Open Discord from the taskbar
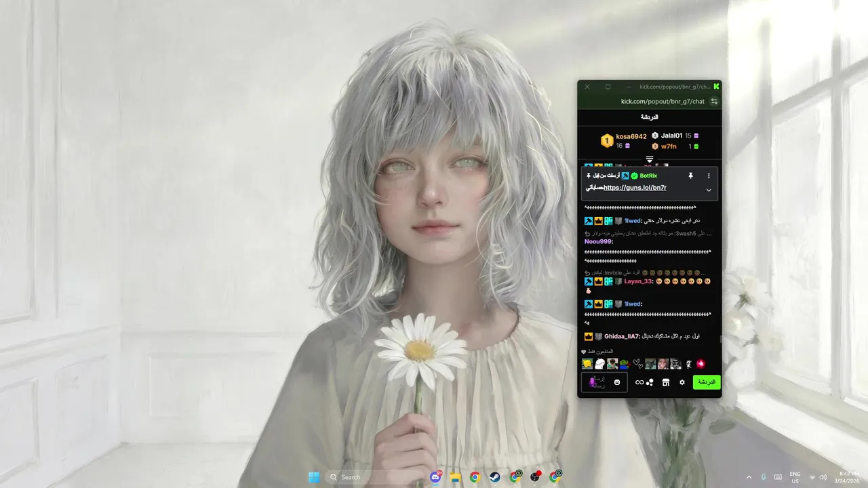Viewport: 868px width, 488px height. [x=435, y=477]
